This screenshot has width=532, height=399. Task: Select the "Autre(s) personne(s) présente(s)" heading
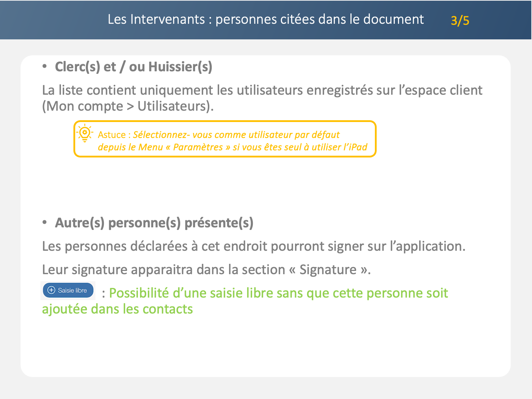point(154,223)
